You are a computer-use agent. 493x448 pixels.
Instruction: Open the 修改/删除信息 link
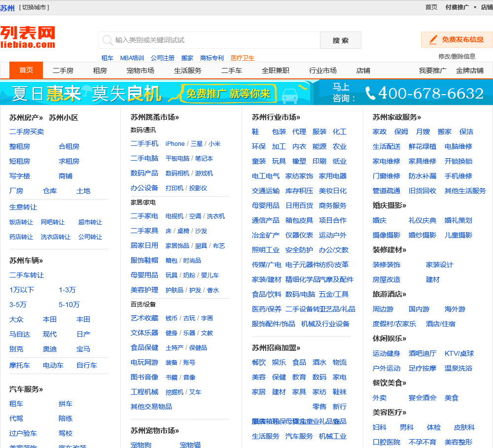(457, 57)
